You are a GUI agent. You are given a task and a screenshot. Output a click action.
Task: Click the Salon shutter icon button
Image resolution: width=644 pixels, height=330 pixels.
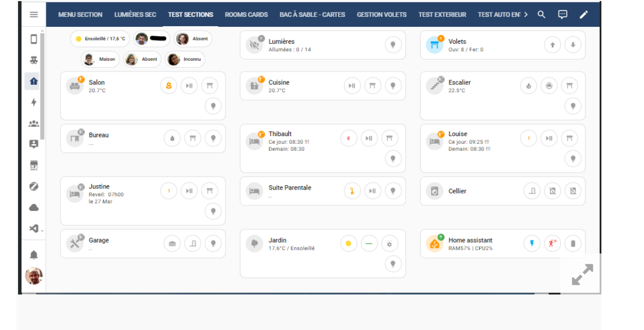tap(209, 86)
